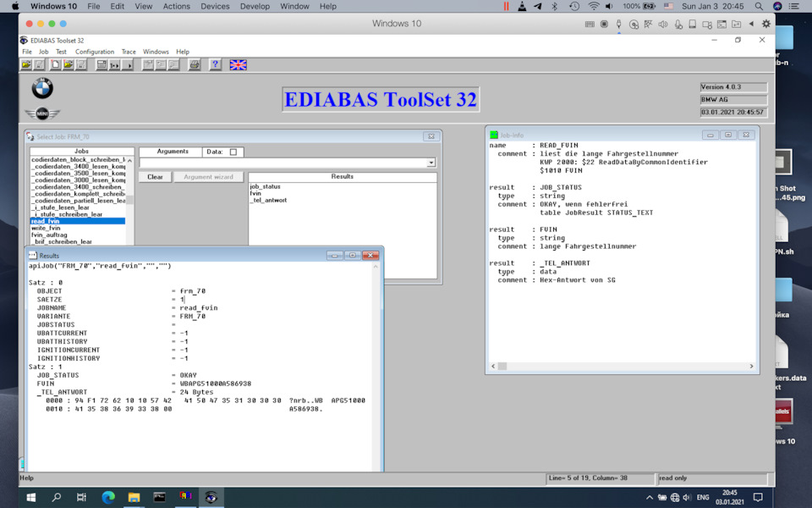Select the _i_stufe_lesen_lear job
This screenshot has width=812, height=508.
pos(78,207)
